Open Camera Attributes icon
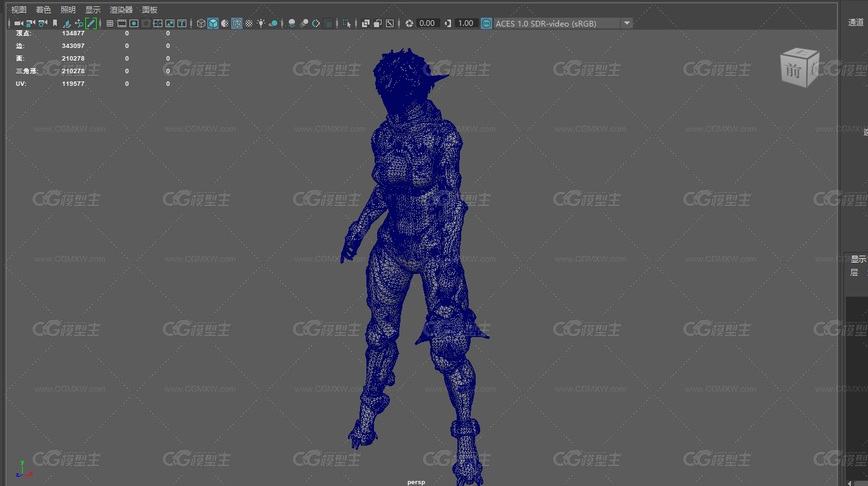This screenshot has height=486, width=868. (42, 23)
